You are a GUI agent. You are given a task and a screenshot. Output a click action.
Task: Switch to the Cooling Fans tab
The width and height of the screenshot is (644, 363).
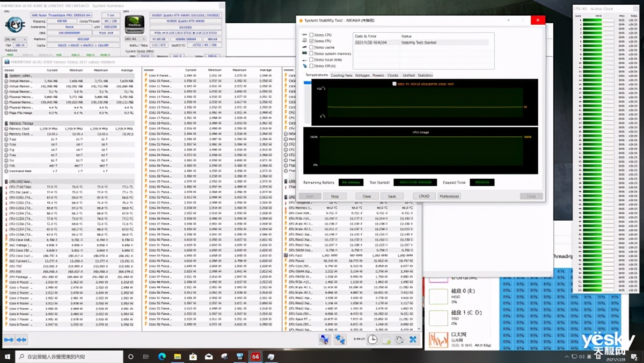click(x=341, y=76)
